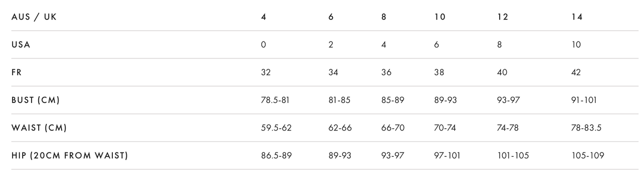
Task: Select FR size 38 cell
Action: click(439, 72)
